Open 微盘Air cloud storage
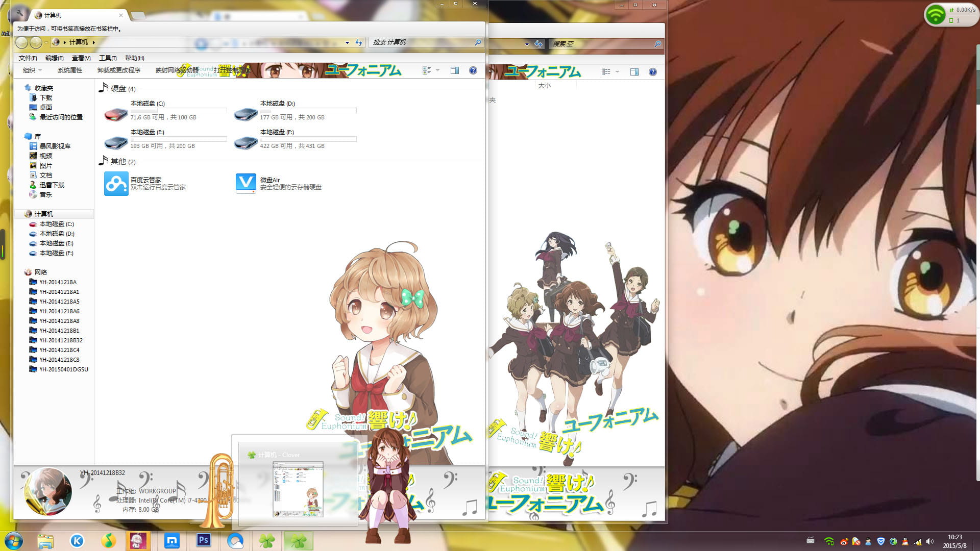980x551 pixels. [246, 183]
